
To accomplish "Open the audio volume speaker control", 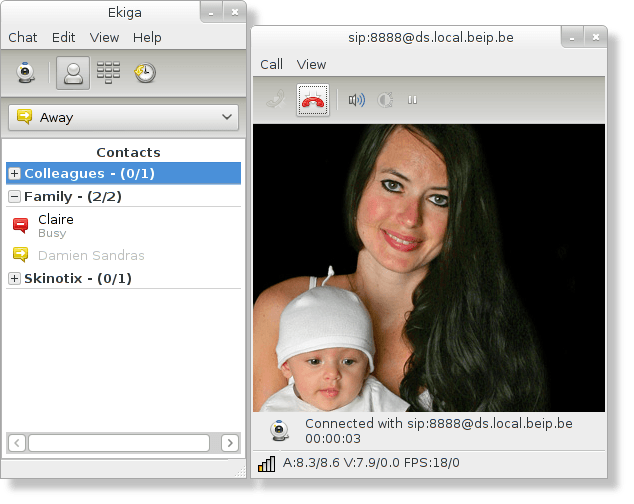I will point(357,100).
